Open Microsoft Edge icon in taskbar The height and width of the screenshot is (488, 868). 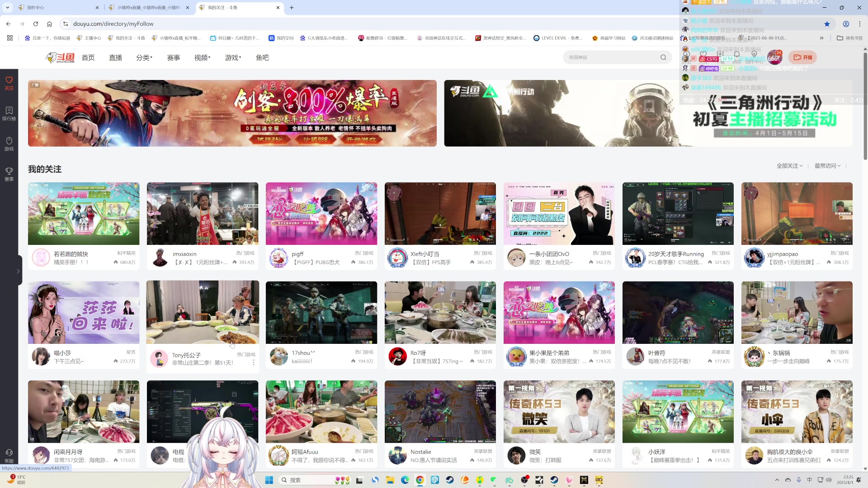405,480
